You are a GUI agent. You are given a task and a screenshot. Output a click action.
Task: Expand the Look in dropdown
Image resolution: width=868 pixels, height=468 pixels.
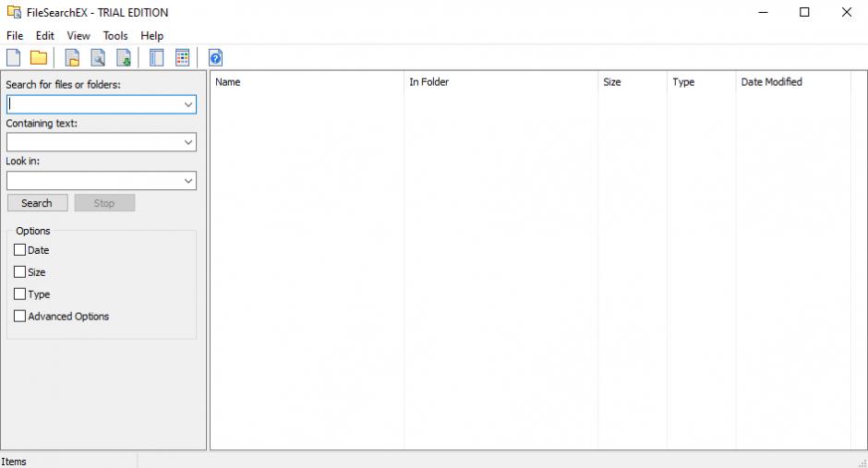(188, 181)
